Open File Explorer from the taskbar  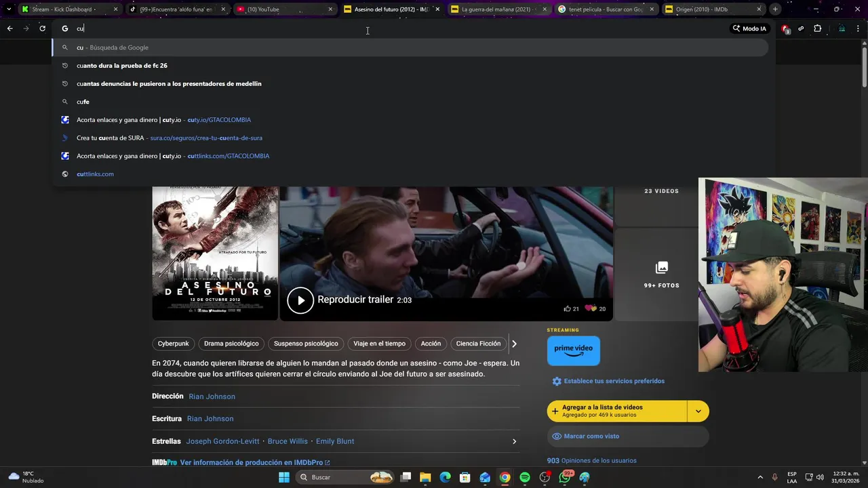point(425,477)
